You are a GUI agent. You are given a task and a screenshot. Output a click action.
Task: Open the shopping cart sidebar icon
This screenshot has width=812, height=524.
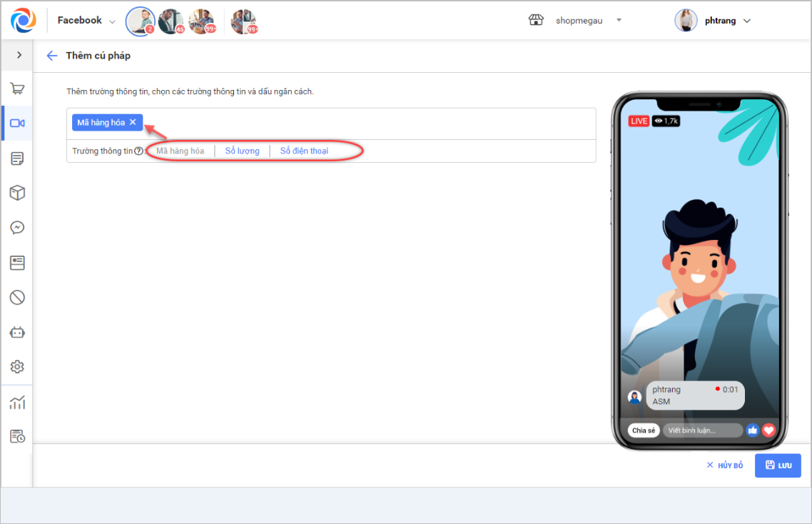coord(17,89)
